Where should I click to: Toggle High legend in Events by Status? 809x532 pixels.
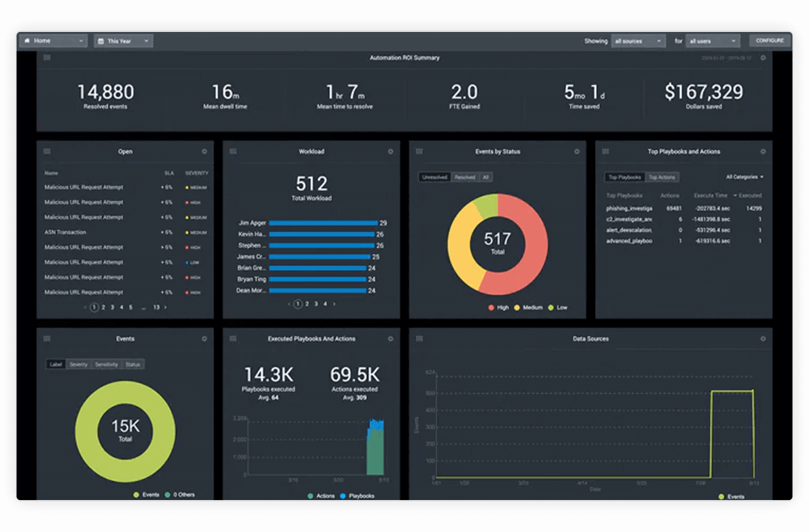[x=499, y=307]
